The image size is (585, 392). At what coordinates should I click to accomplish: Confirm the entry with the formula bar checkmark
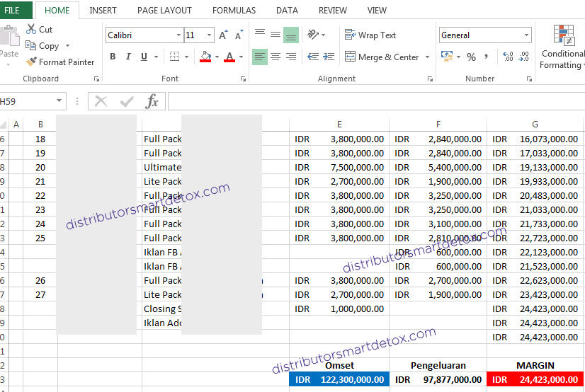point(127,101)
